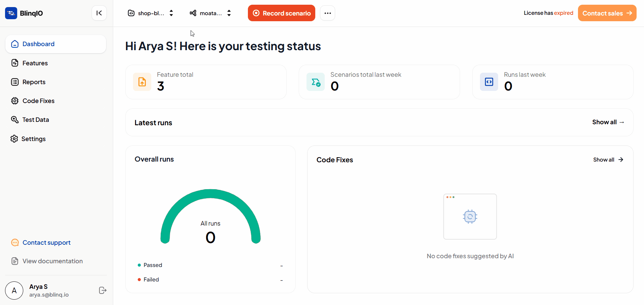The image size is (644, 305).
Task: Click the Feature total upload icon
Action: click(142, 82)
